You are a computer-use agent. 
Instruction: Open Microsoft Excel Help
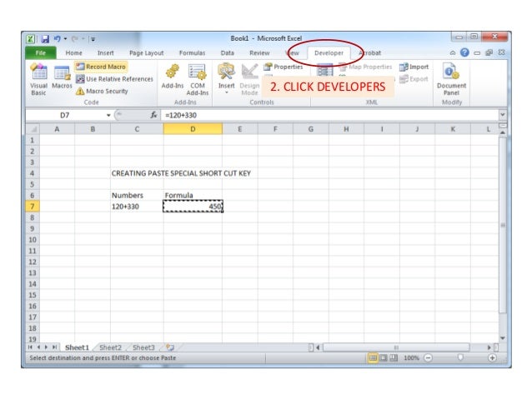464,52
